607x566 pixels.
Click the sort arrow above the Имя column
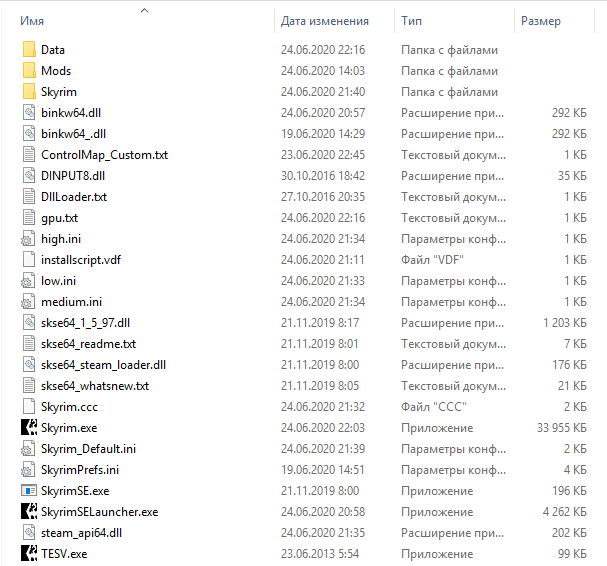click(x=144, y=10)
